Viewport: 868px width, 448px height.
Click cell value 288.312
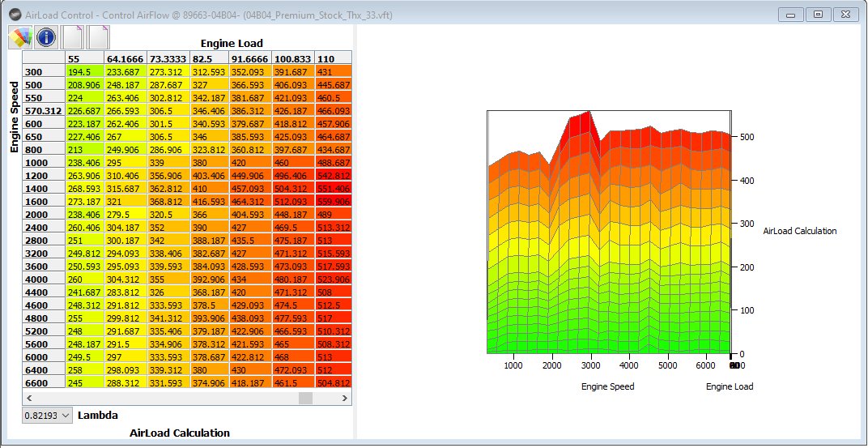point(126,382)
